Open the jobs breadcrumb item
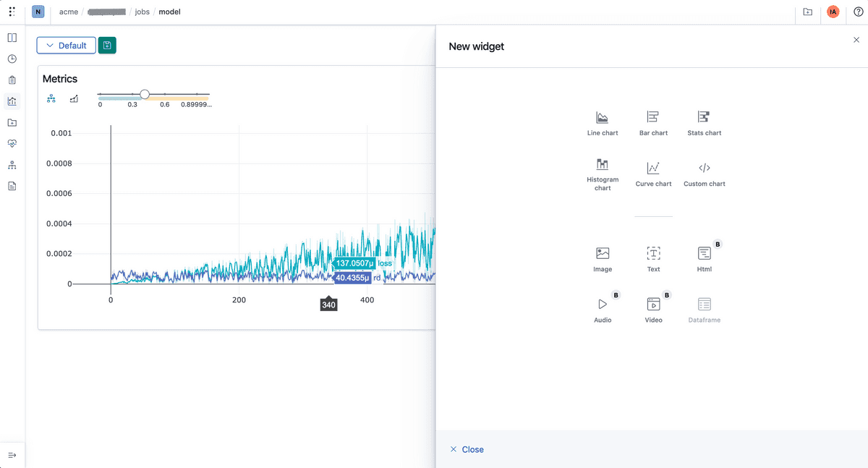This screenshot has width=868, height=468. (x=142, y=12)
